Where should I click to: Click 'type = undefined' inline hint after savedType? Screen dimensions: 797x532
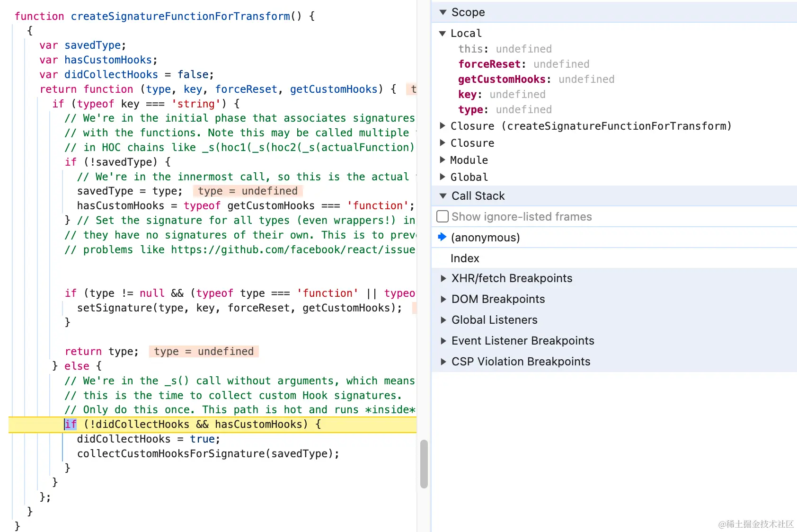248,191
